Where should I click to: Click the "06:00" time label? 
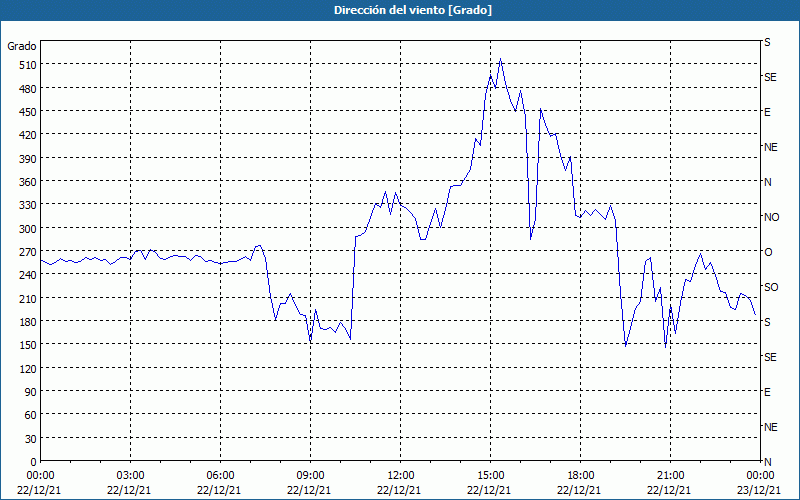(220, 476)
